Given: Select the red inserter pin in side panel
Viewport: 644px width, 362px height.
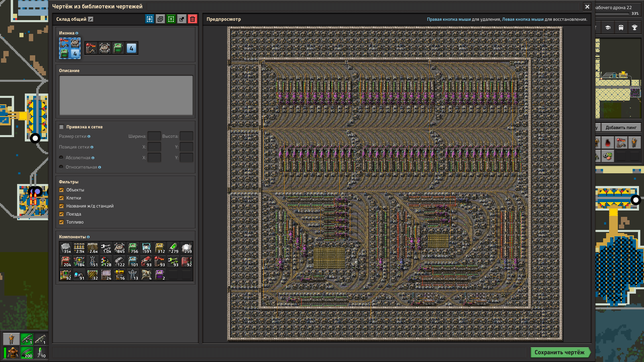Looking at the screenshot, I should point(621,143).
